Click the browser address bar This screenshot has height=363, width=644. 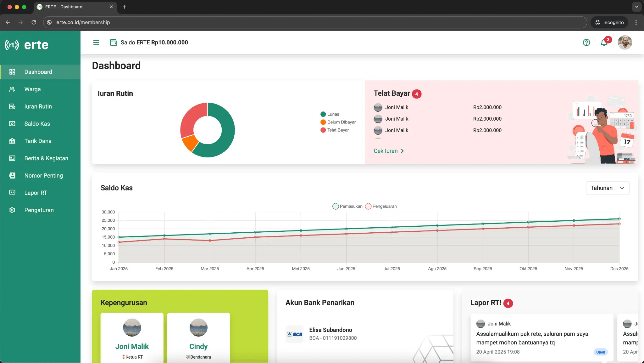pos(315,22)
